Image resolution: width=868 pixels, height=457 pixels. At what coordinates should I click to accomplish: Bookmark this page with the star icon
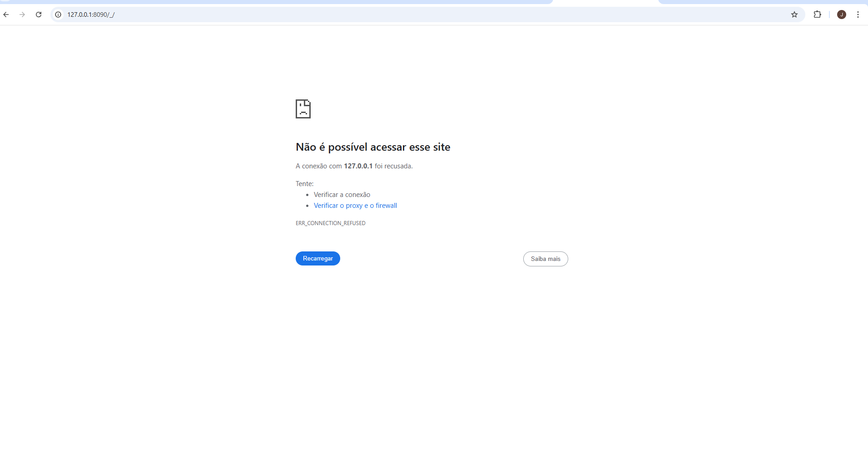tap(794, 15)
